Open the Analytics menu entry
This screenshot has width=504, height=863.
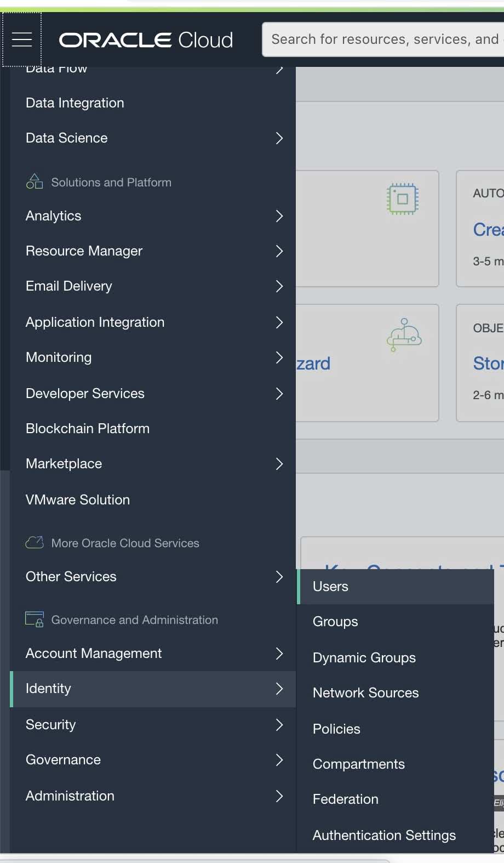pos(54,216)
